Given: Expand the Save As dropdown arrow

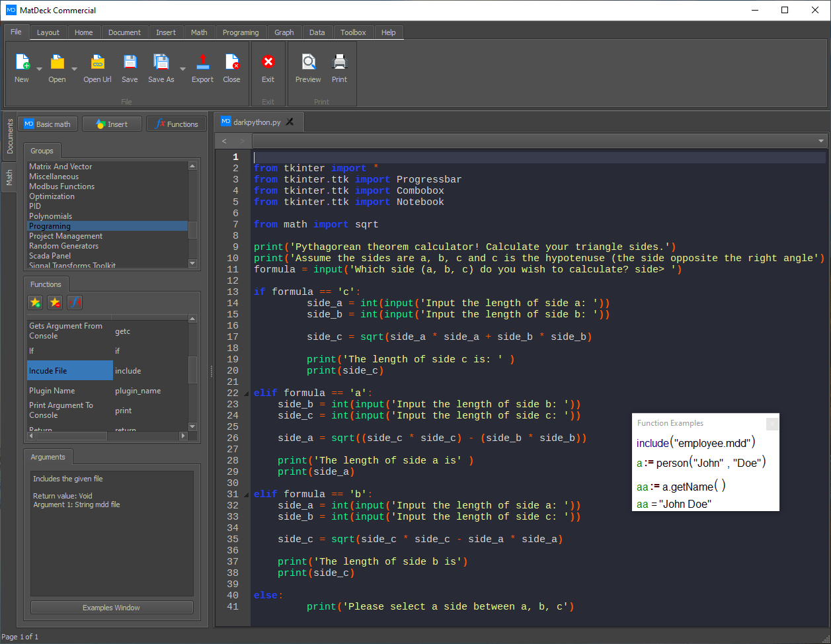Looking at the screenshot, I should click(182, 69).
